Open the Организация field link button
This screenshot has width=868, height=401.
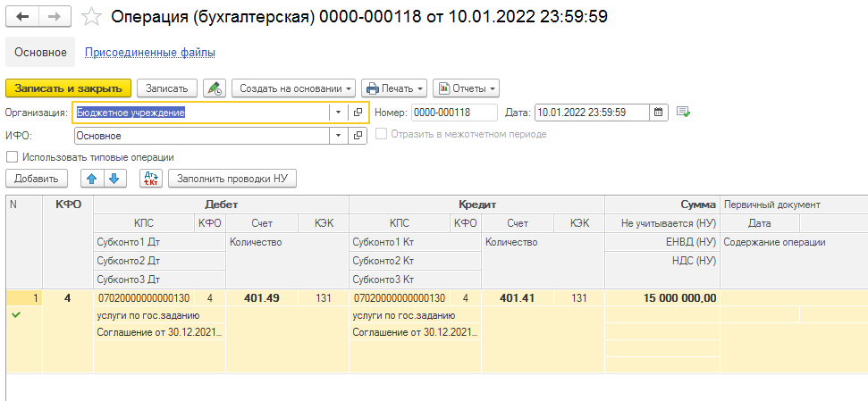pos(358,113)
